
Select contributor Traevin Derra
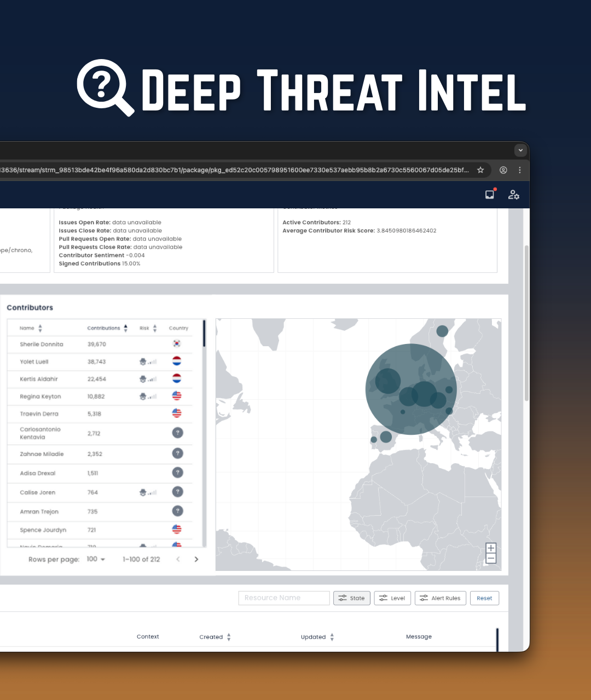39,414
